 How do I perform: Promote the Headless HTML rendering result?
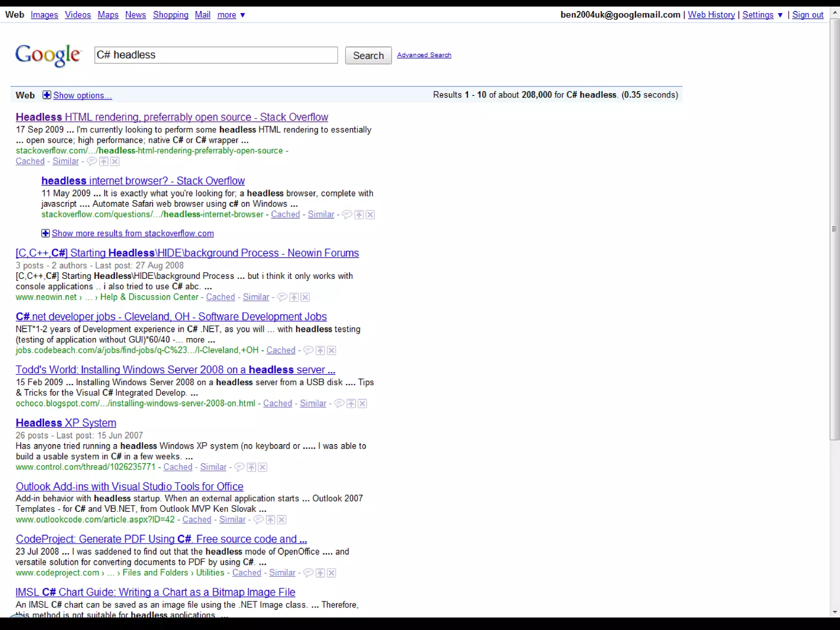click(x=104, y=161)
